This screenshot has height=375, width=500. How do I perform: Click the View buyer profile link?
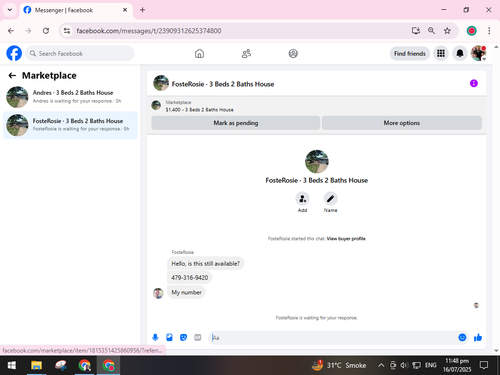click(346, 239)
